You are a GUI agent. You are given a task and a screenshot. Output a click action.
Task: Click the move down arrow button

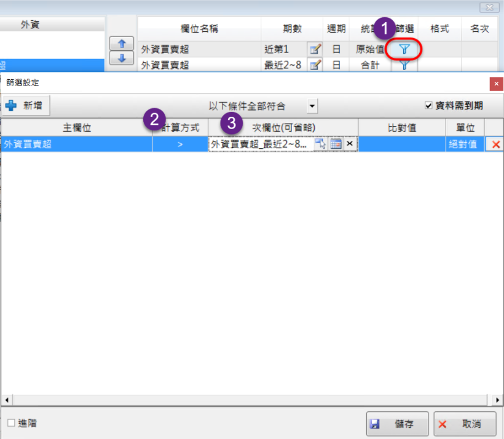pos(122,58)
